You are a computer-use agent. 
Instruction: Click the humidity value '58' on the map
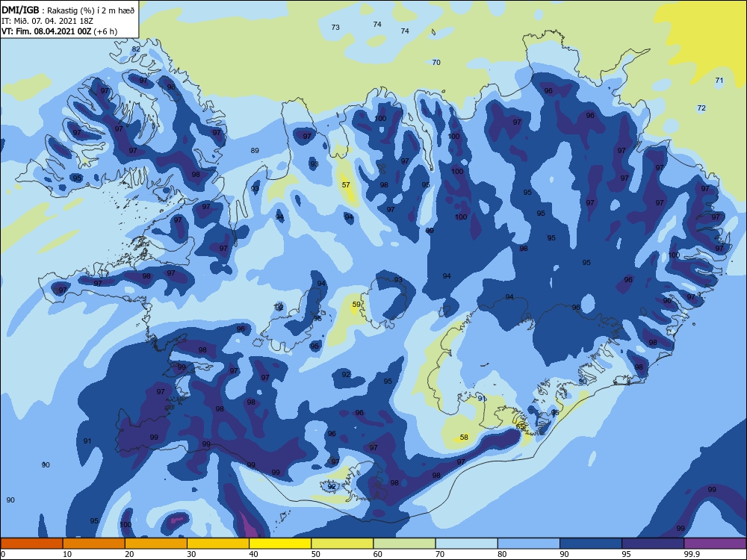pos(464,437)
